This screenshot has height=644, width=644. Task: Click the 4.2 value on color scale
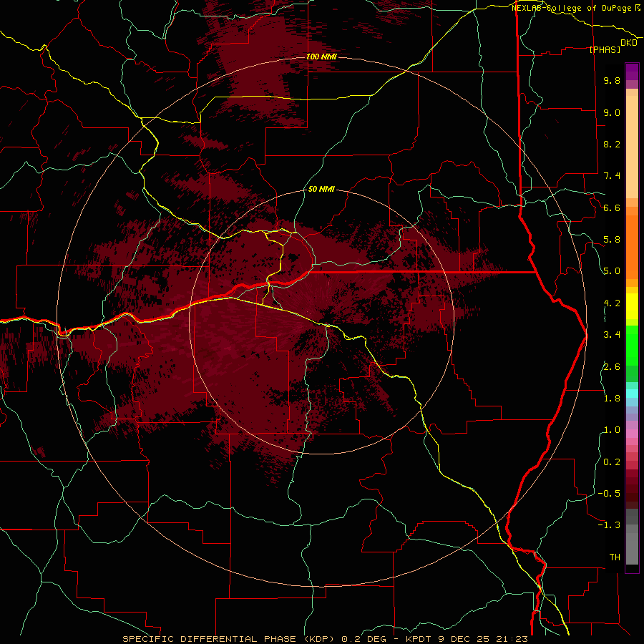coord(612,303)
